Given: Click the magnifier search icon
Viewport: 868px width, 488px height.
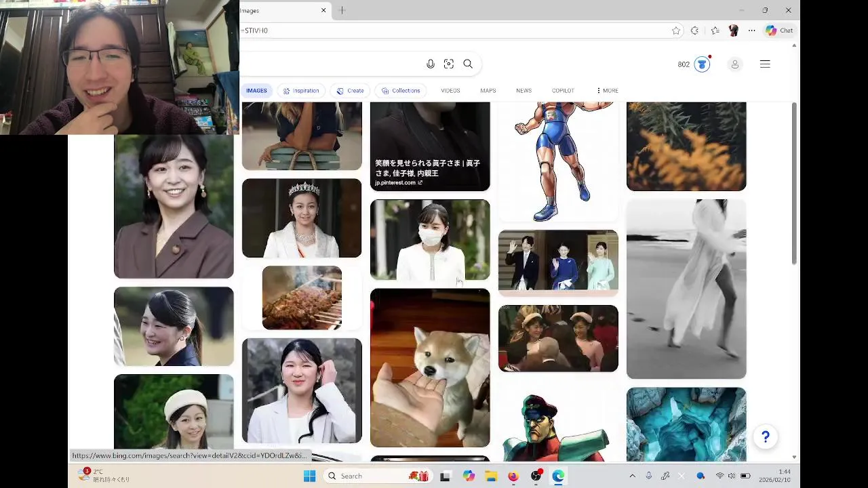Looking at the screenshot, I should pos(468,64).
